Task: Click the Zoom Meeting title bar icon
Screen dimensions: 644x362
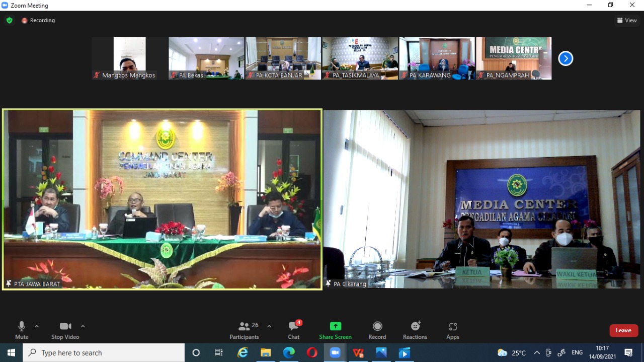Action: click(x=5, y=5)
